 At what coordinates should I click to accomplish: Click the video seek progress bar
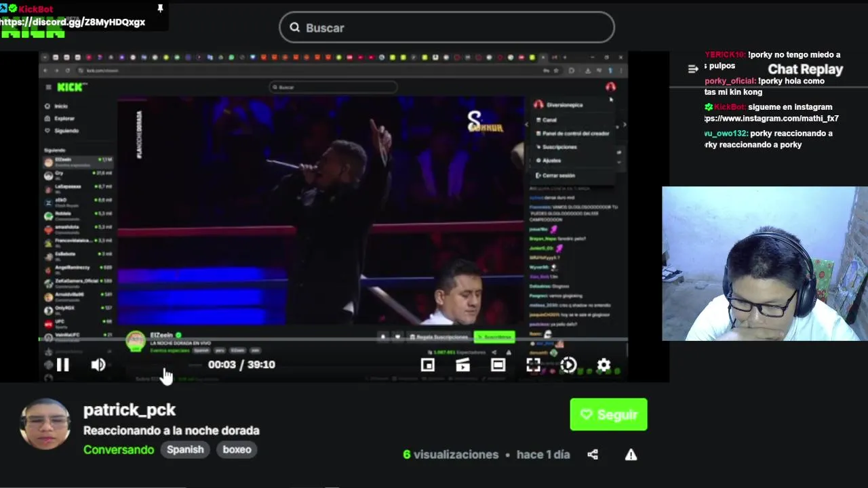point(332,338)
